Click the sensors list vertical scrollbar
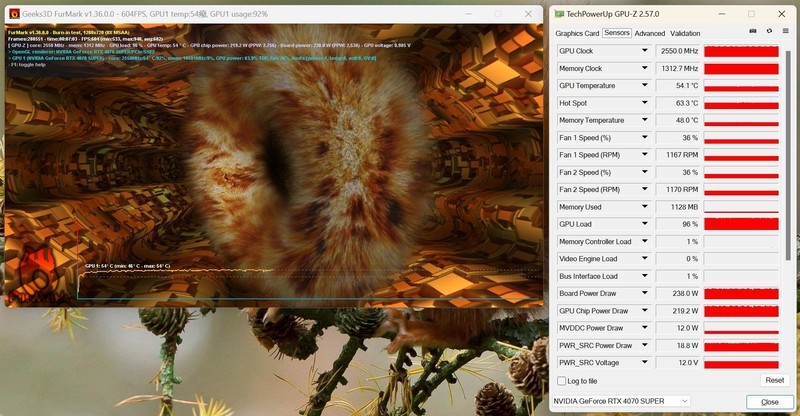 click(788, 150)
